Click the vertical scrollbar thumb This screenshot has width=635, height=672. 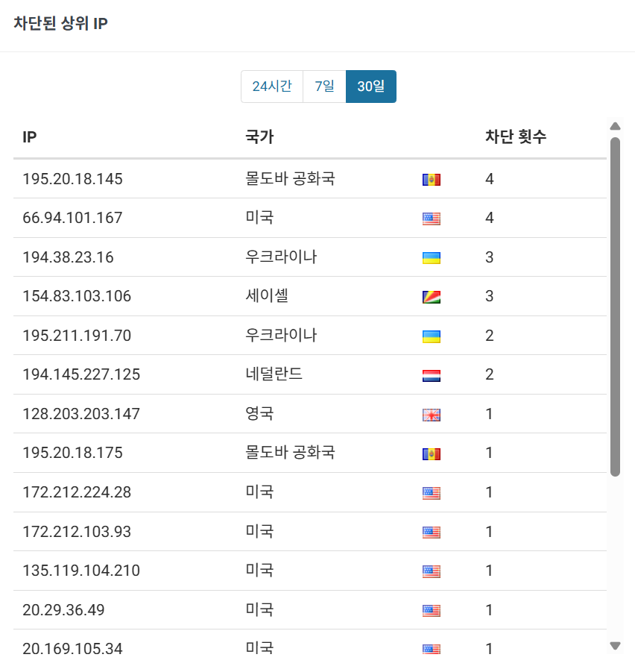click(x=616, y=307)
